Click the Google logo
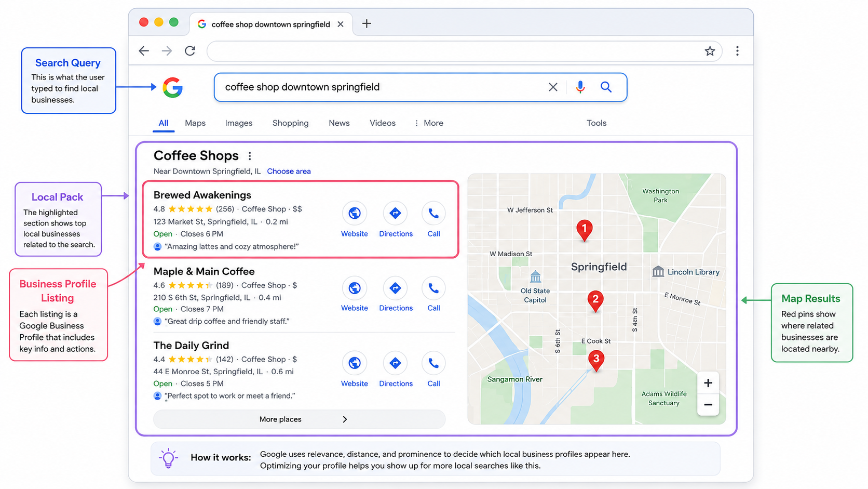 click(172, 87)
